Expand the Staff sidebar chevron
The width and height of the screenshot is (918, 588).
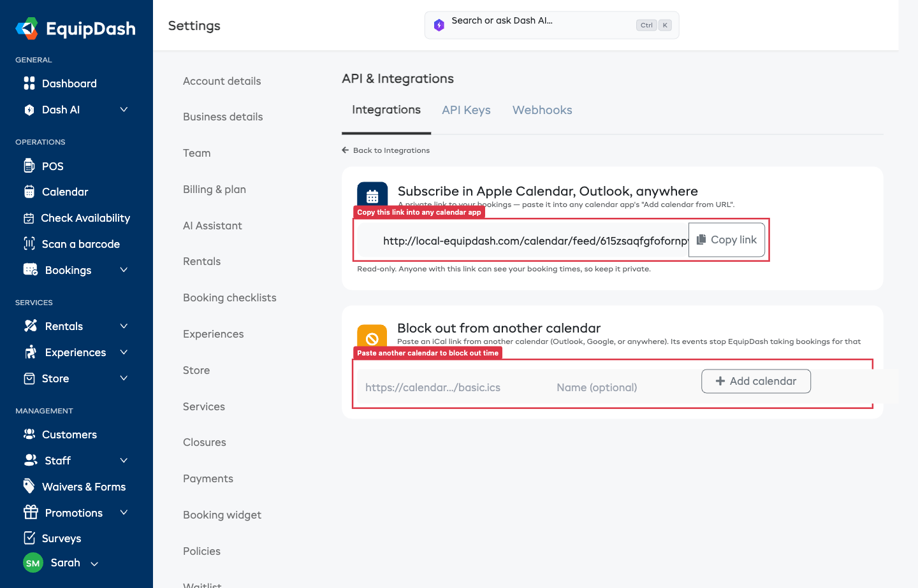pos(124,461)
